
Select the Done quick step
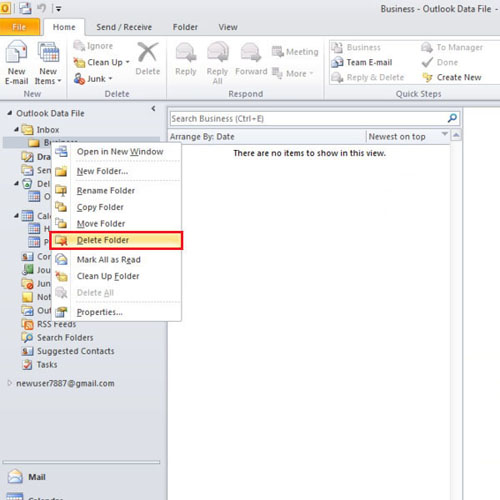pyautogui.click(x=440, y=62)
